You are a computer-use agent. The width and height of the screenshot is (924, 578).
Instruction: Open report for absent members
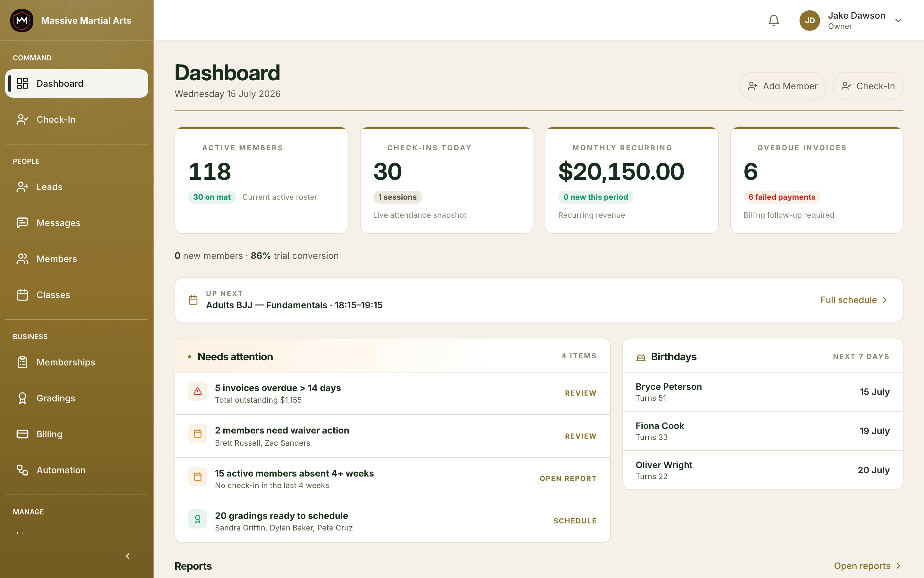(568, 478)
